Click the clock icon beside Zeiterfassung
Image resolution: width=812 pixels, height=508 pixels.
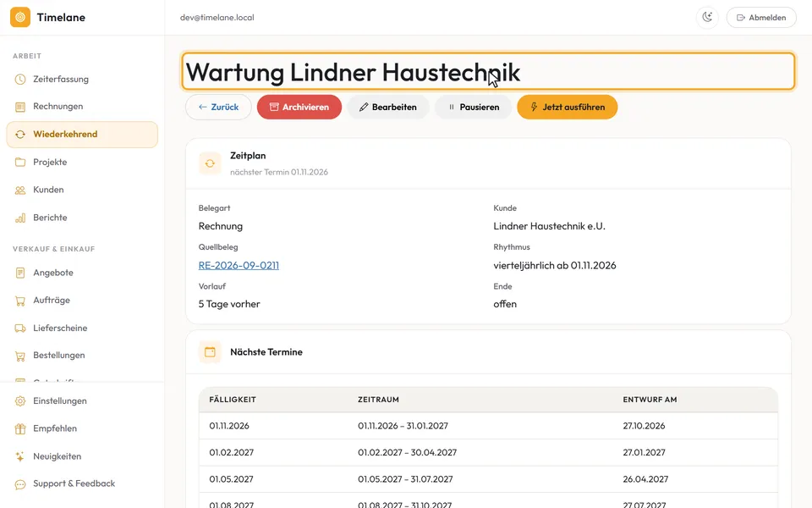[20, 80]
